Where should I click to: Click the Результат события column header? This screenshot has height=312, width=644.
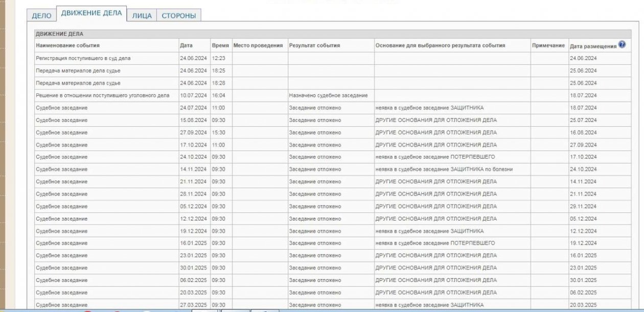(314, 46)
